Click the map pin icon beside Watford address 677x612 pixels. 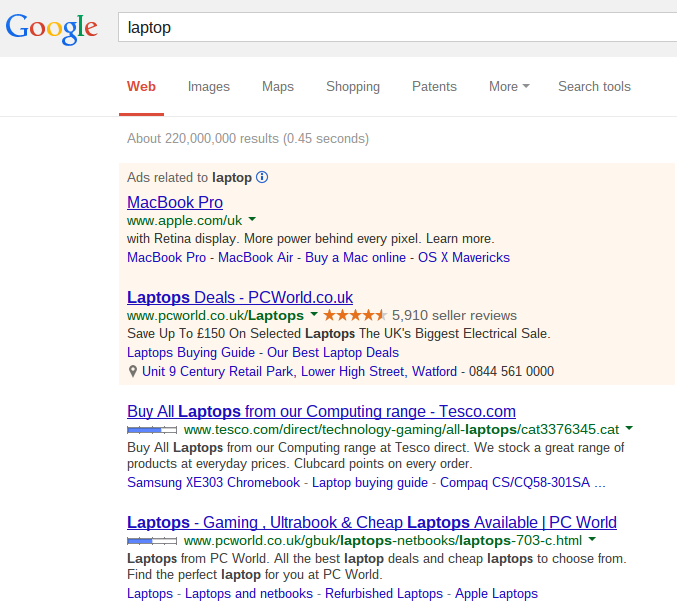click(x=133, y=371)
